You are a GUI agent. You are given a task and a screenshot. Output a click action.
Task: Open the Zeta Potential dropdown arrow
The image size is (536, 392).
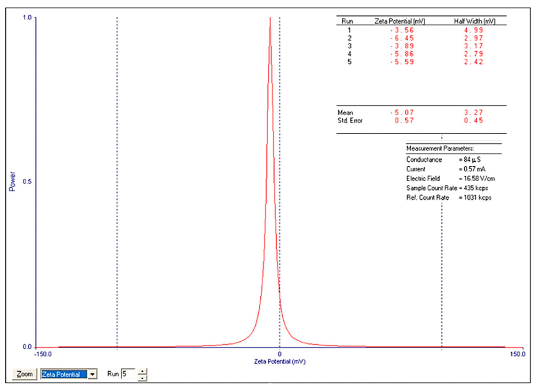pos(92,374)
